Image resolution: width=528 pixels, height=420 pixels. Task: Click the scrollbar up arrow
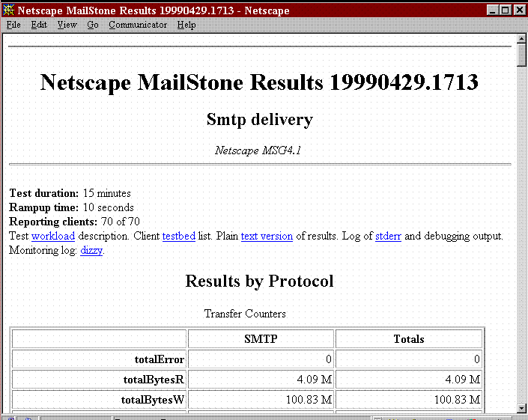pos(521,38)
